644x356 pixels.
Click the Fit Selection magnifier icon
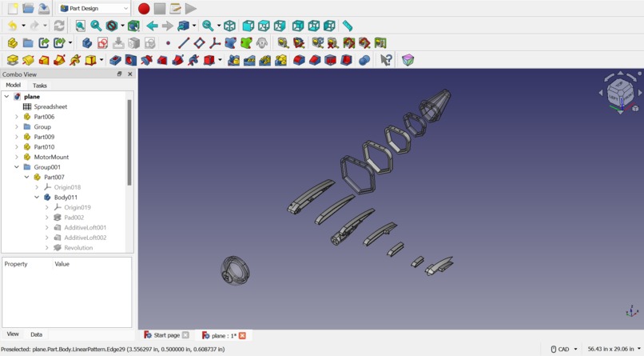(96, 26)
